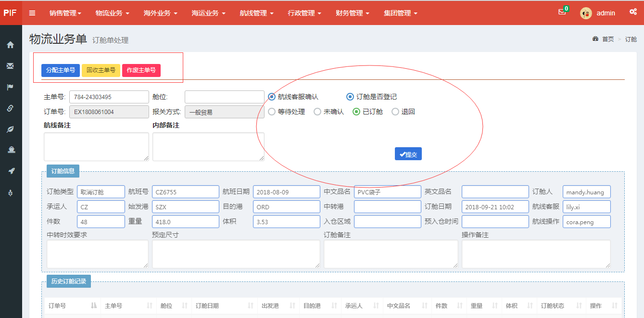
Task: Click the red 作废主单号 button
Action: point(141,70)
